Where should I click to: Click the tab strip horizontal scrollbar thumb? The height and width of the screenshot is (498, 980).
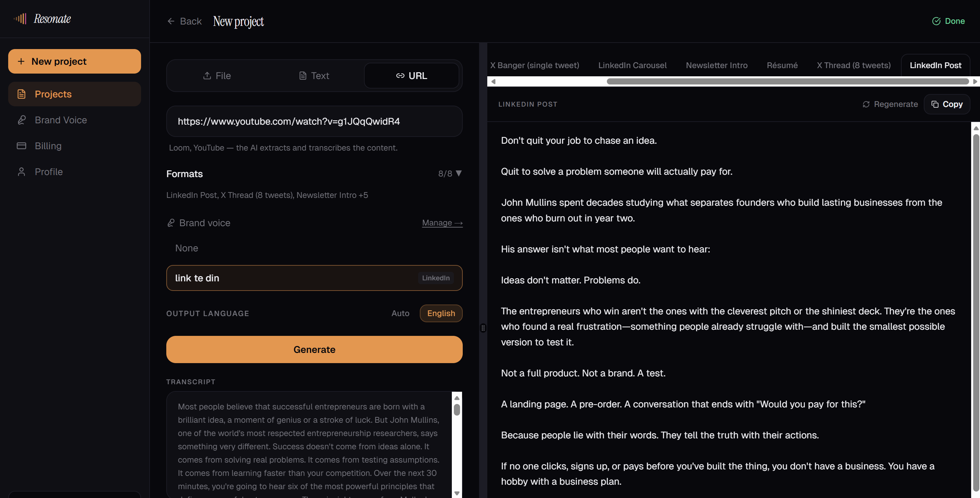pyautogui.click(x=787, y=81)
